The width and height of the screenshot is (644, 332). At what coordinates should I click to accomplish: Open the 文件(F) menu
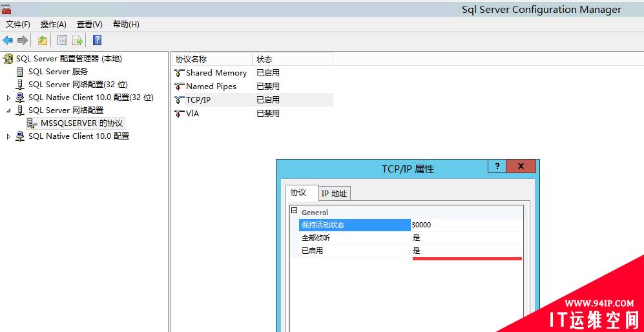point(18,25)
